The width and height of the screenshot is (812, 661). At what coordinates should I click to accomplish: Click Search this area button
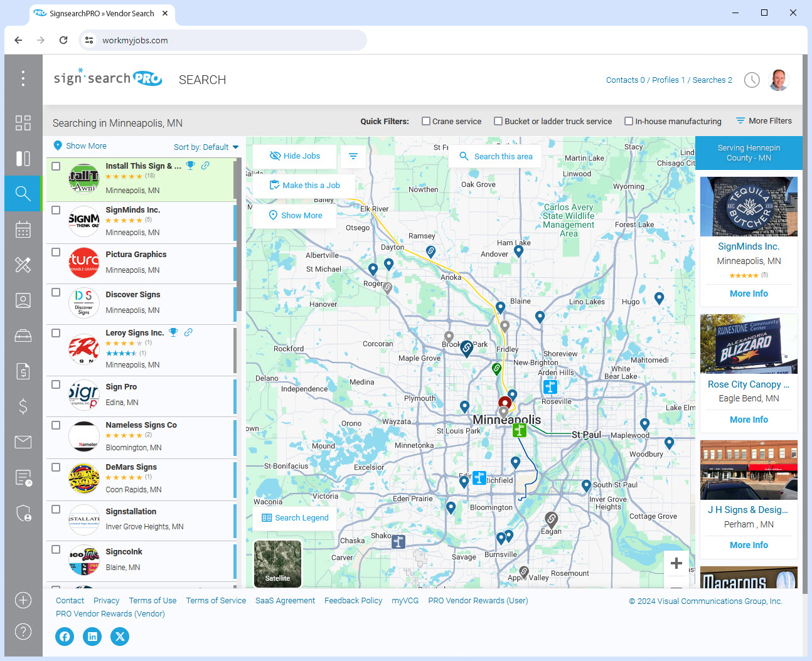click(496, 157)
